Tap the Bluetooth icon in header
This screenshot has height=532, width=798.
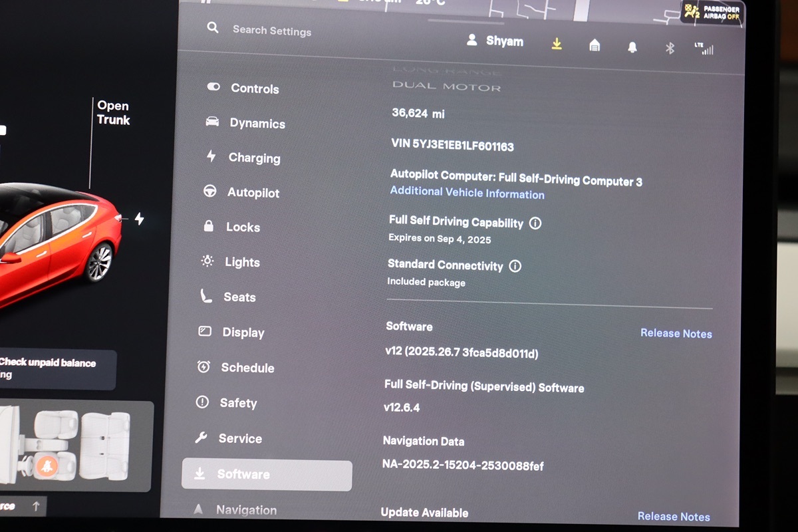(x=670, y=48)
